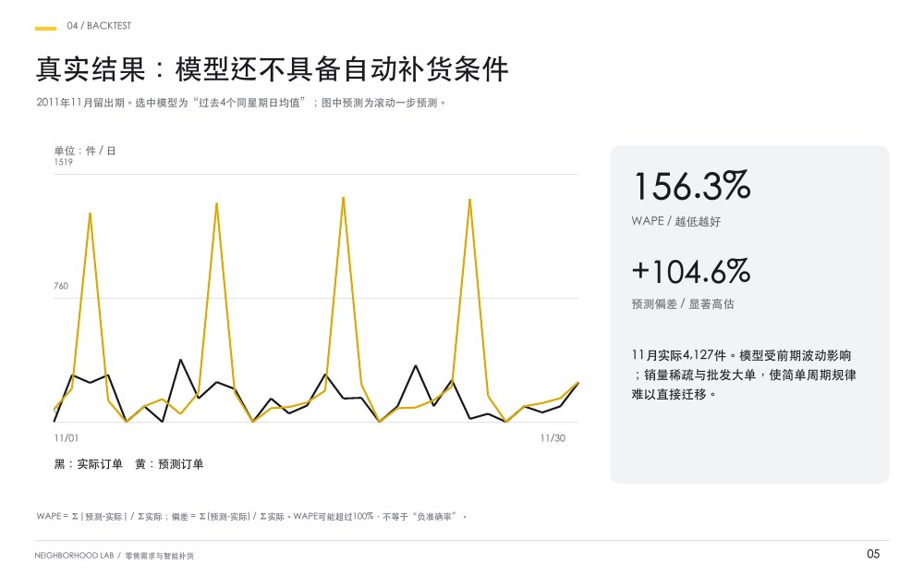Click the label 预测偏差 / 显著高估
The image size is (924, 578).
coord(683,303)
